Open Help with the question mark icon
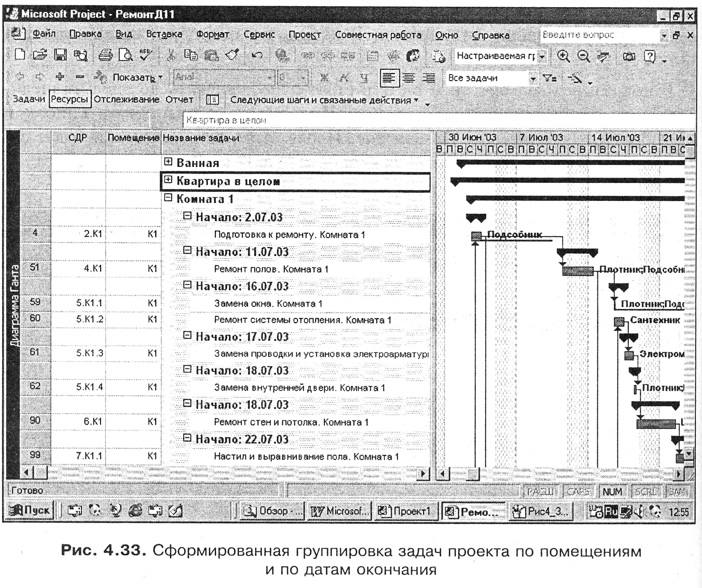The width and height of the screenshot is (702, 588). click(649, 56)
